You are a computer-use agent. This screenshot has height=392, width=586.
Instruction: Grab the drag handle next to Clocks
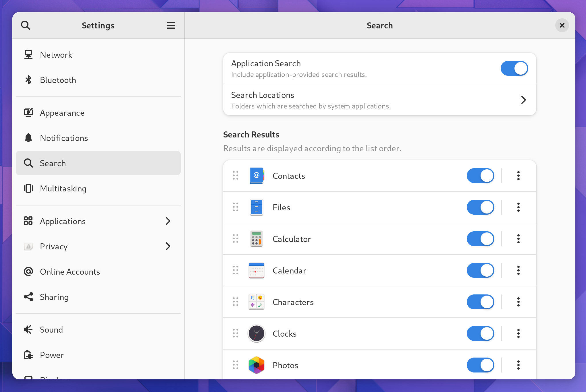pos(236,333)
